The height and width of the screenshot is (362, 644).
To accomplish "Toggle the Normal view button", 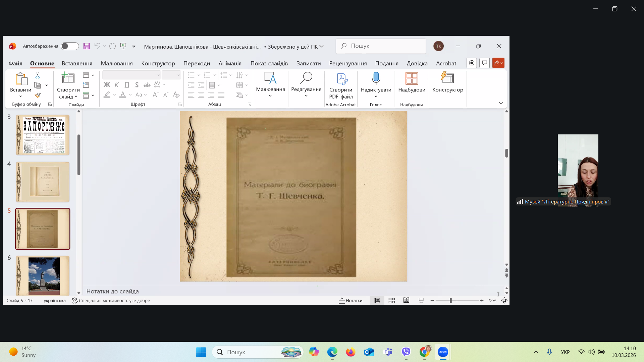I will tap(377, 301).
